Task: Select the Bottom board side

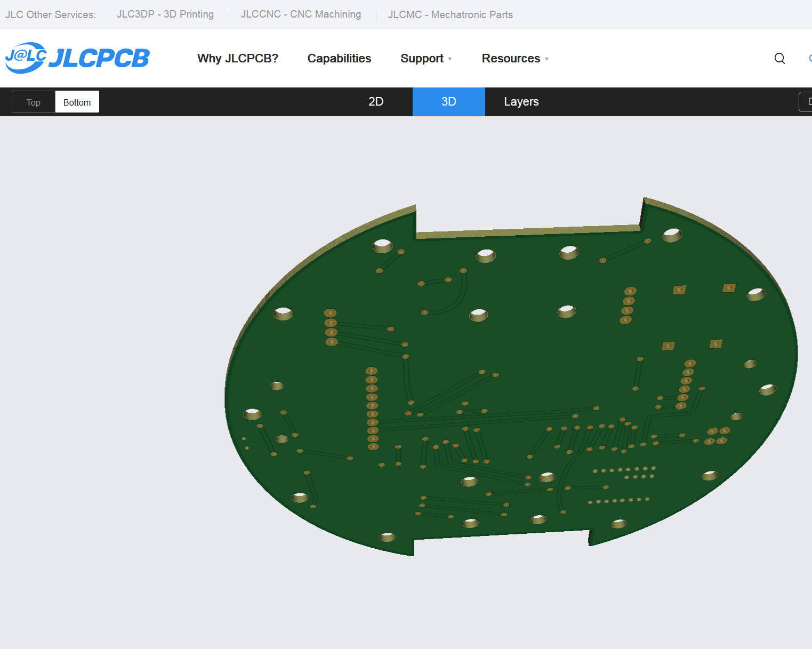Action: click(77, 102)
